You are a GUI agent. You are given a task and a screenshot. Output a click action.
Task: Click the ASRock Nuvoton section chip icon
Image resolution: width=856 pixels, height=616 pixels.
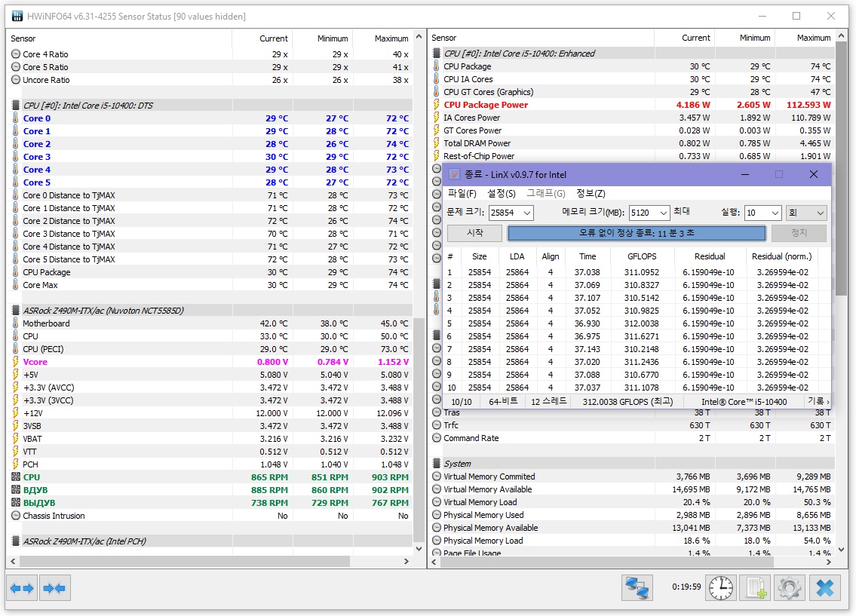click(x=15, y=311)
